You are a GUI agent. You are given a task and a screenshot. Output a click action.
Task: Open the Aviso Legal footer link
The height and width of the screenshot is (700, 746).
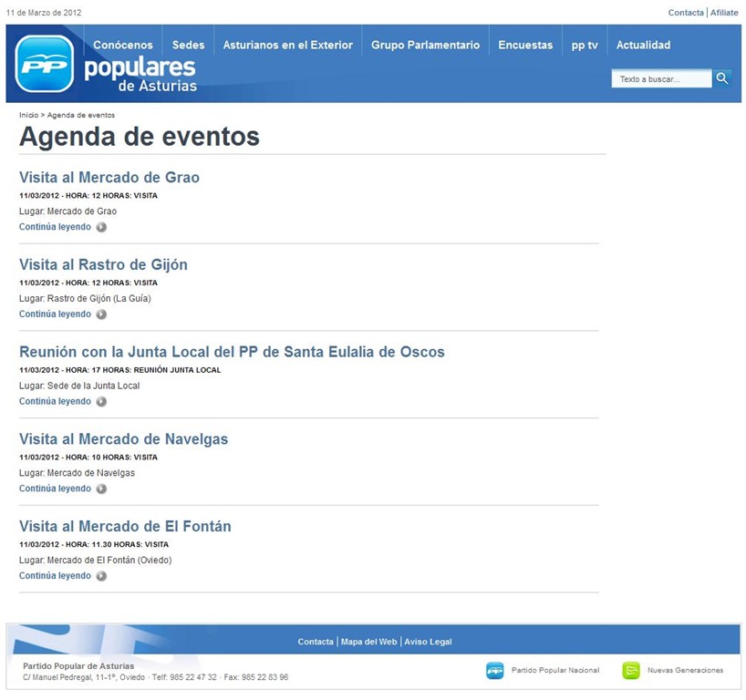[428, 642]
